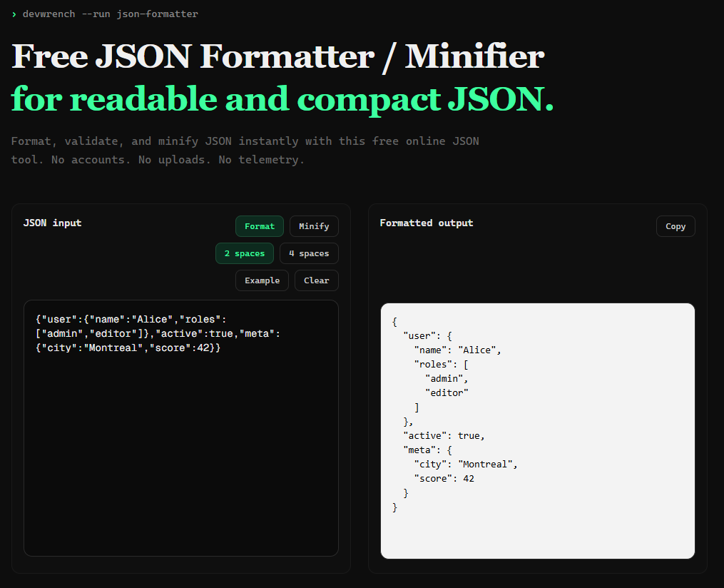Clear the JSON input
Image resolution: width=724 pixels, height=588 pixels.
(316, 280)
